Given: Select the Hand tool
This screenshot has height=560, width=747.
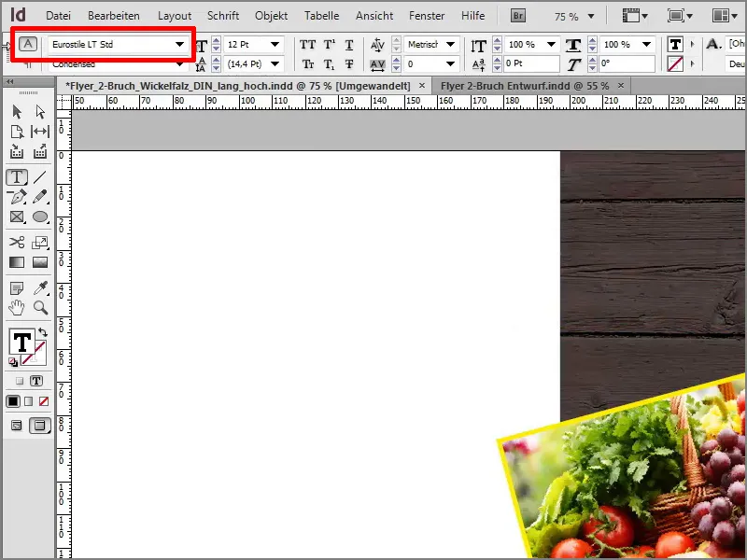Looking at the screenshot, I should tap(17, 308).
